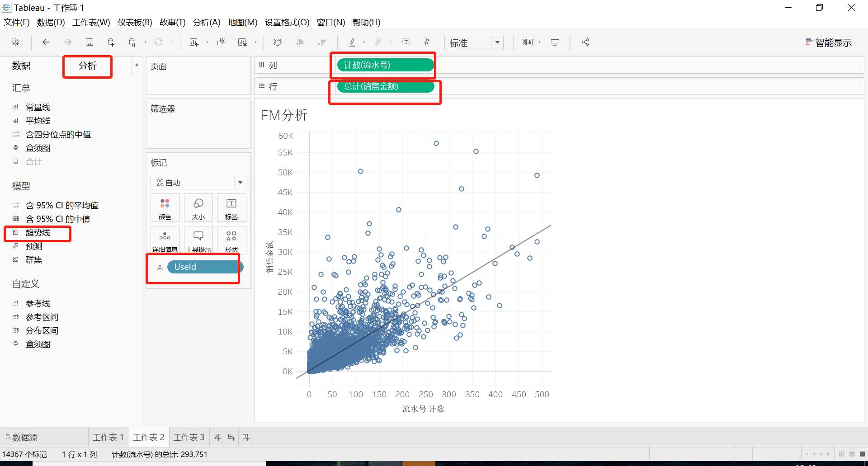Viewport: 868px width, 466px height.
Task: Save the workbook using the disk icon
Action: click(x=90, y=42)
